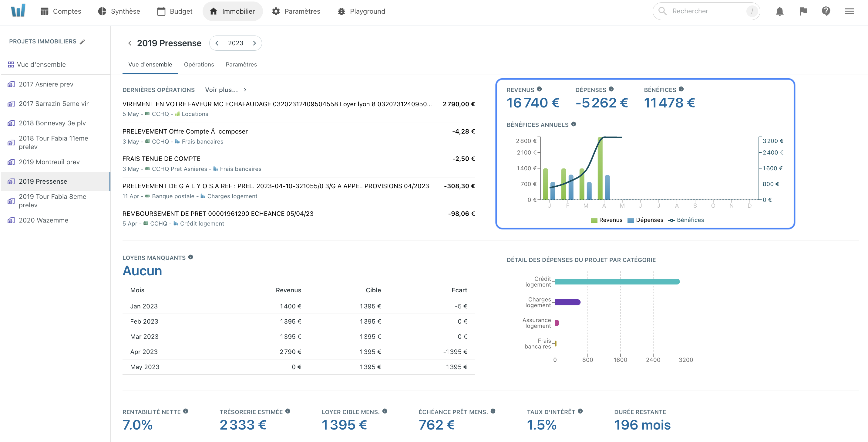This screenshot has height=442, width=868.
Task: Select 2020 Wazemme project in sidebar
Action: 43,220
